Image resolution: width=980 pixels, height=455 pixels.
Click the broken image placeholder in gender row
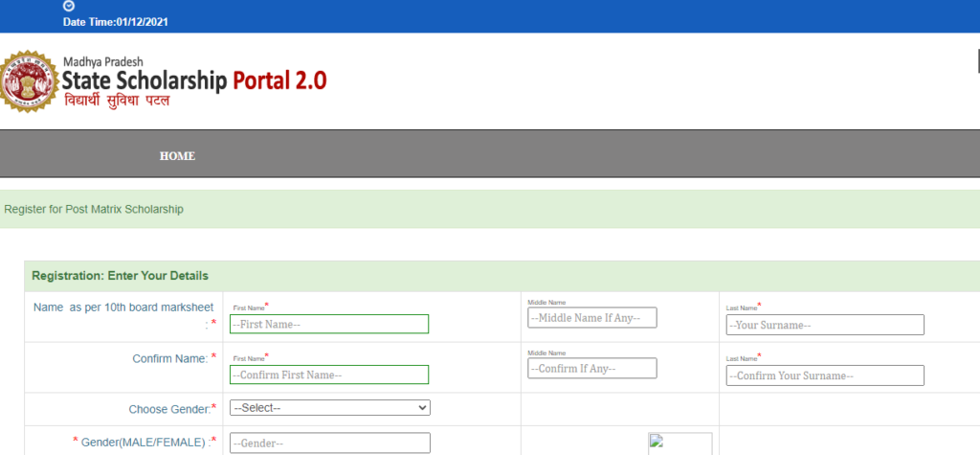click(680, 444)
